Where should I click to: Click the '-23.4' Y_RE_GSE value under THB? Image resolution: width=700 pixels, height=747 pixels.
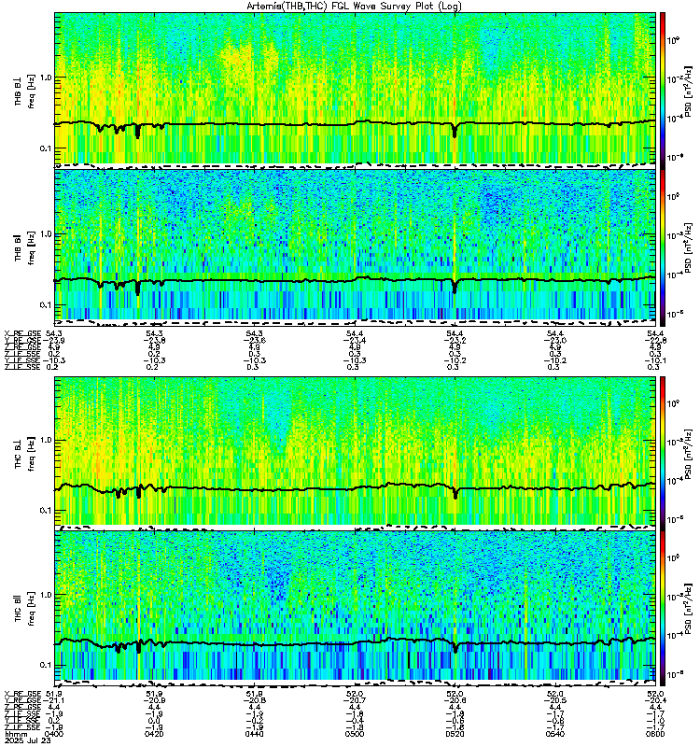click(x=355, y=340)
